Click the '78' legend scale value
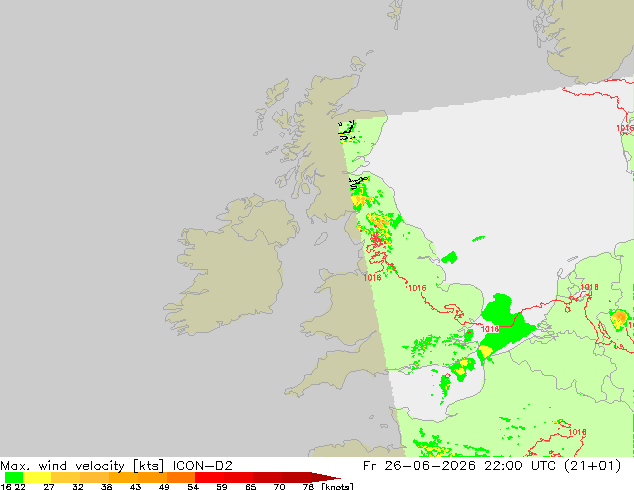The image size is (634, 490). [308, 487]
